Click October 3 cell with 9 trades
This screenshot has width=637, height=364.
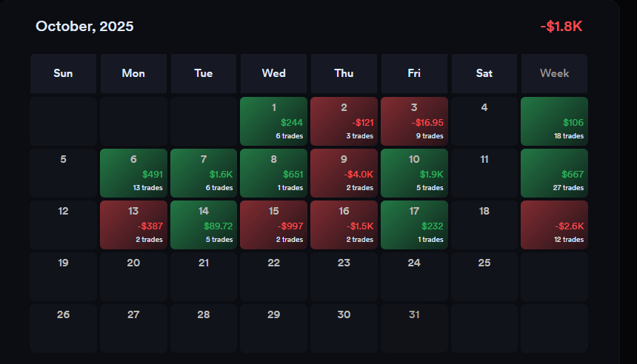point(414,121)
